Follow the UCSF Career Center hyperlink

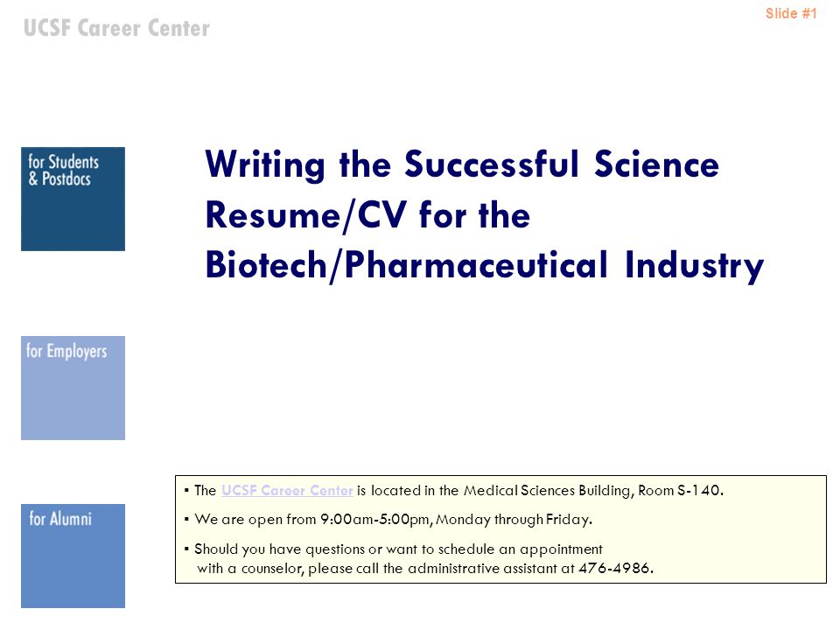tap(287, 490)
